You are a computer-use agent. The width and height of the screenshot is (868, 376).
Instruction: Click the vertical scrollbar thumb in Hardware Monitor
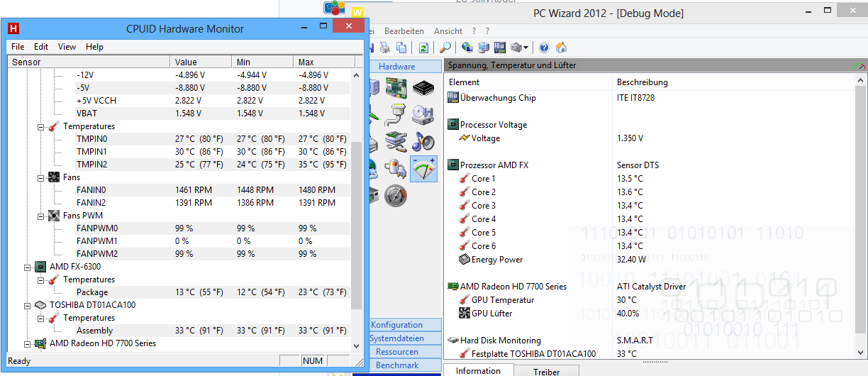point(356,224)
